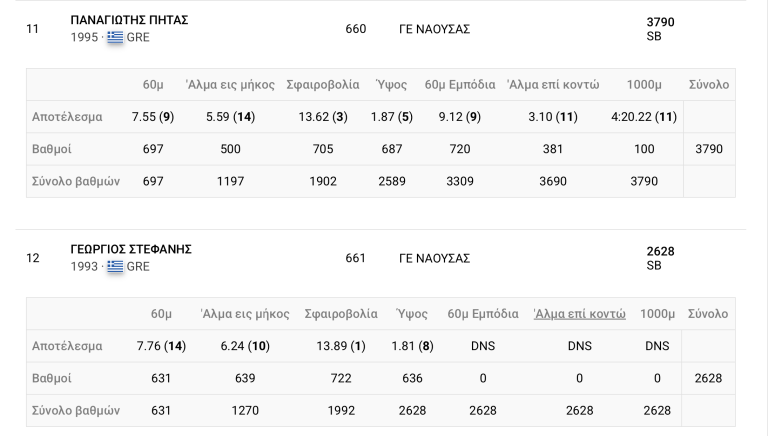768x436 pixels.
Task: Click the Greek flag icon beside ΠΑΝΑΓΙΩΤΗΣ ΠΗΤΑΣ
Action: [115, 37]
